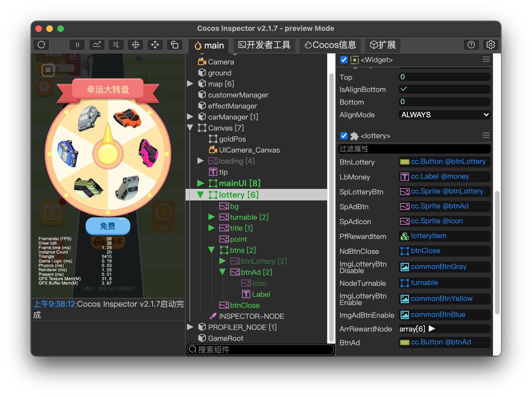
Task: Open the Cocos信息 tab
Action: (x=330, y=45)
